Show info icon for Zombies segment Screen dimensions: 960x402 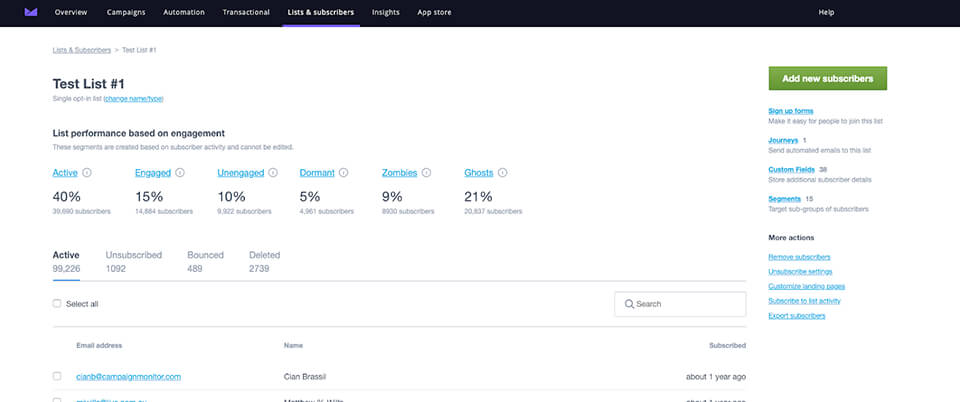(426, 173)
